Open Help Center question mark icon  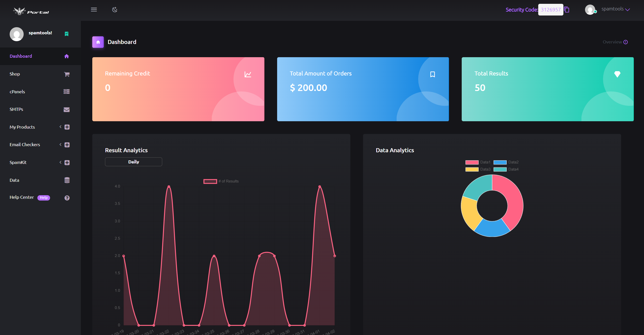[x=67, y=197]
